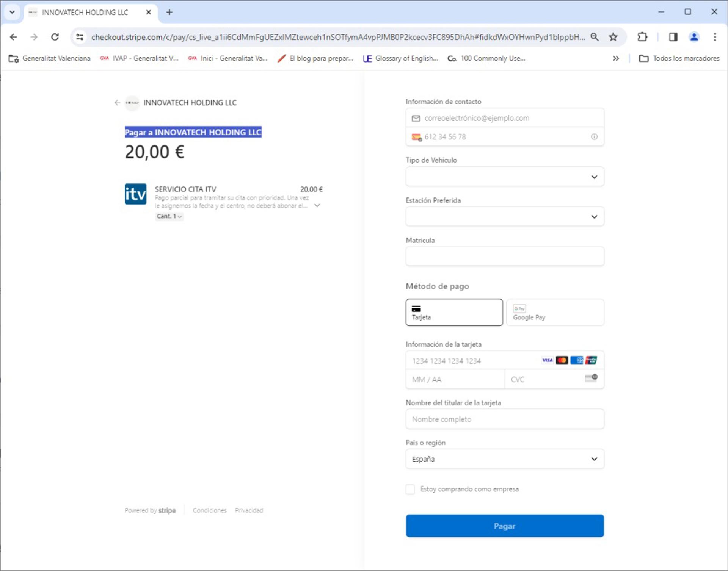
Task: Select Google Pay payment method
Action: [x=555, y=312]
